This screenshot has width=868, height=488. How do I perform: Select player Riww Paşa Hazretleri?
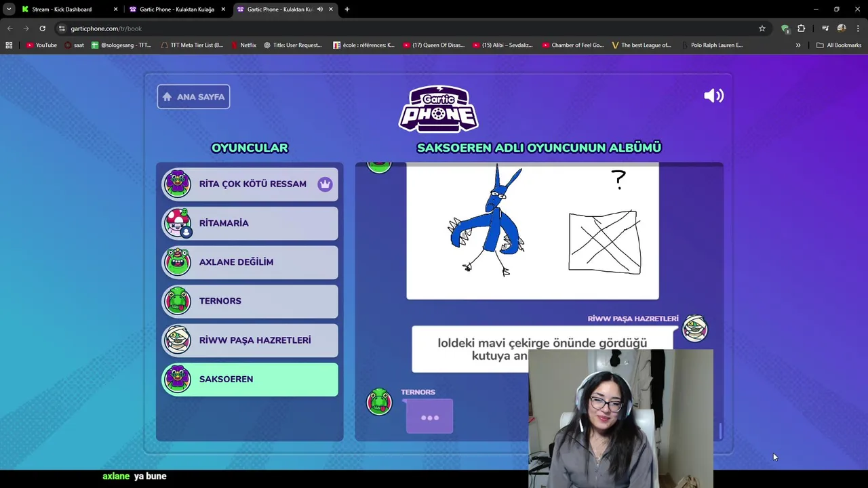pyautogui.click(x=250, y=340)
